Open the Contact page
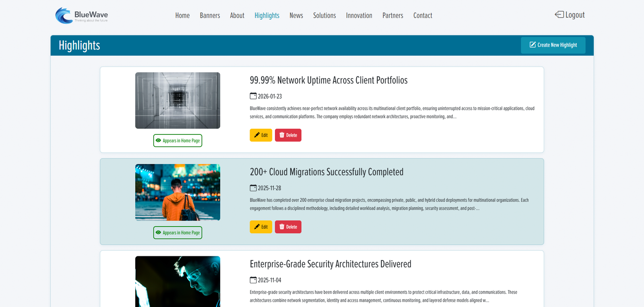 pyautogui.click(x=423, y=15)
